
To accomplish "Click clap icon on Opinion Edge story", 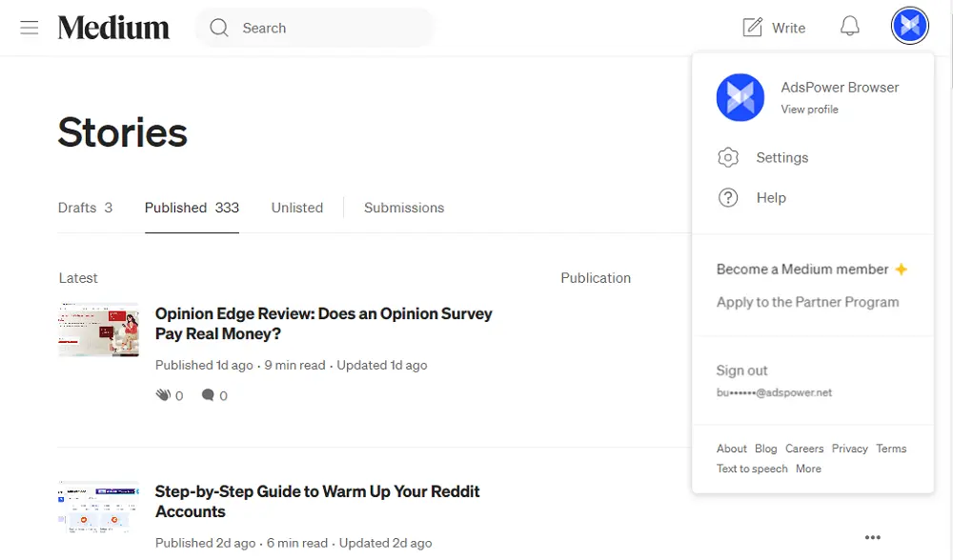I will [x=164, y=395].
